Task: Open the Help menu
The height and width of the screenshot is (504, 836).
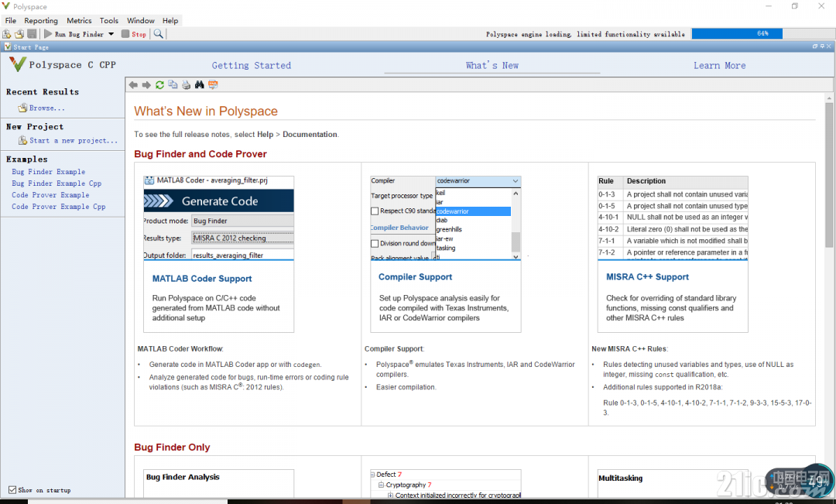Action: pyautogui.click(x=170, y=20)
